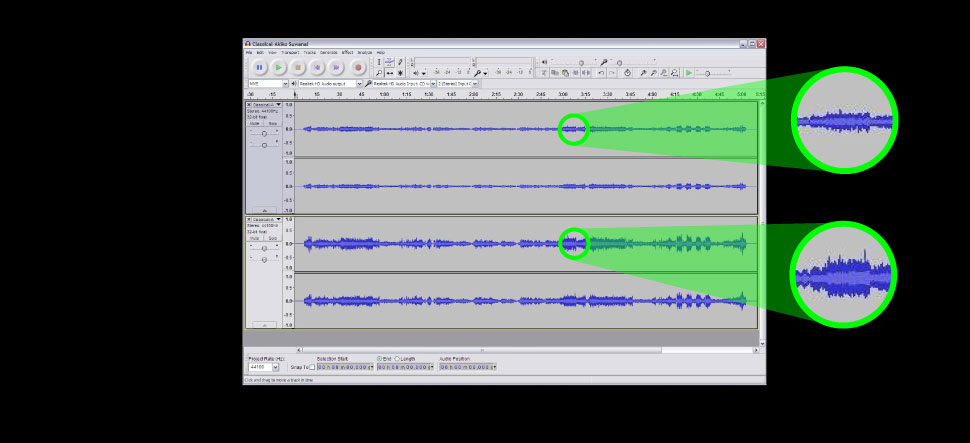970x443 pixels.
Task: Click the red Record button
Action: point(358,67)
